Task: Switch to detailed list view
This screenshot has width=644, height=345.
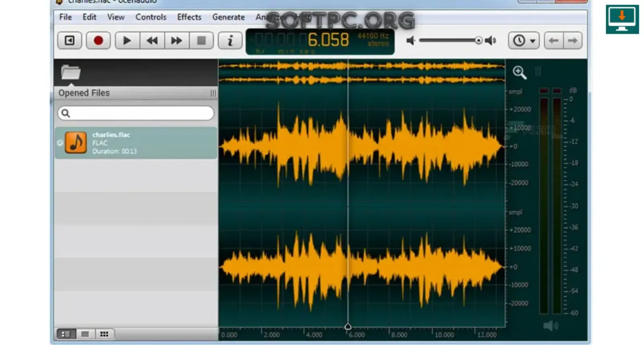Action: pyautogui.click(x=66, y=334)
